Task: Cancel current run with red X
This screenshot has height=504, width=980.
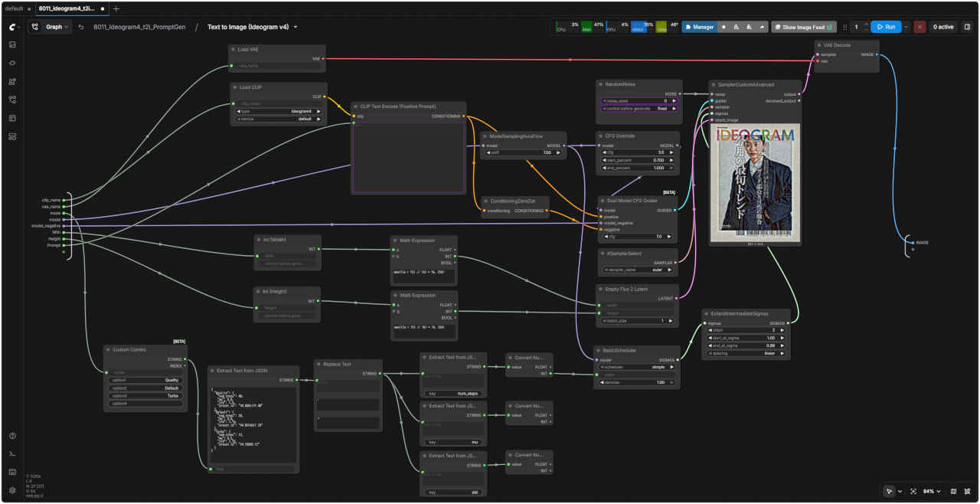Action: pyautogui.click(x=920, y=27)
